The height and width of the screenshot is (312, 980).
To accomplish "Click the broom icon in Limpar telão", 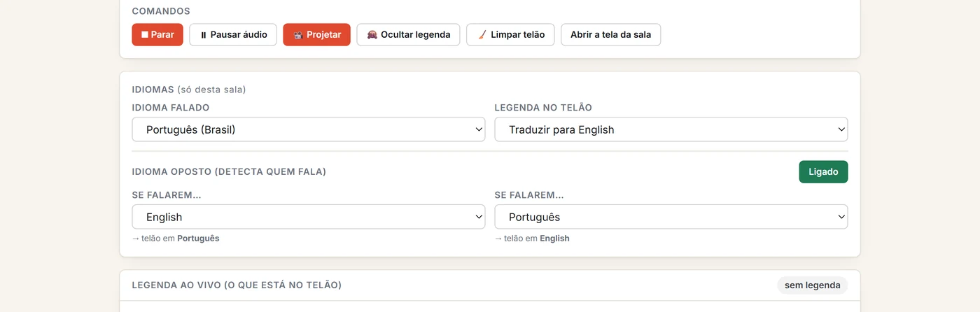I will pos(482,35).
